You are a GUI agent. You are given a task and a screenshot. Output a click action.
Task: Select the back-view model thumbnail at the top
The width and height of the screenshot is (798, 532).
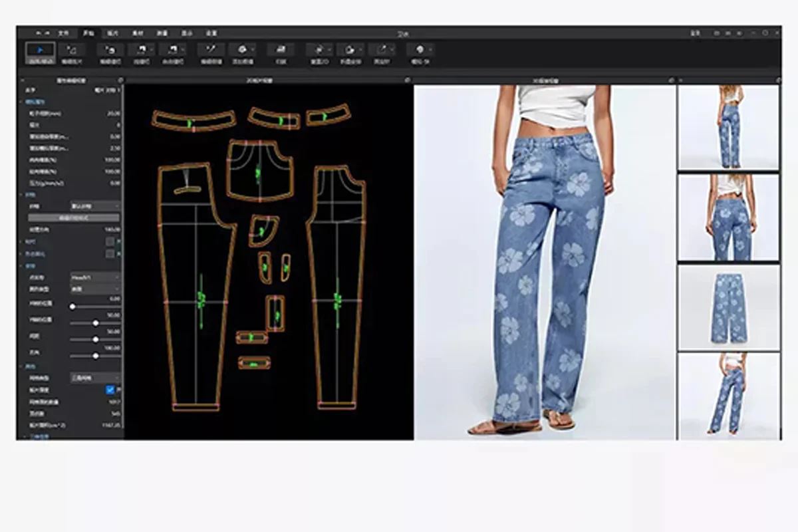coord(728,126)
